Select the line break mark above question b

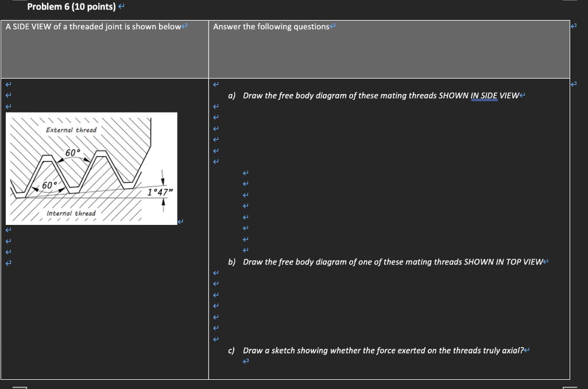[245, 249]
